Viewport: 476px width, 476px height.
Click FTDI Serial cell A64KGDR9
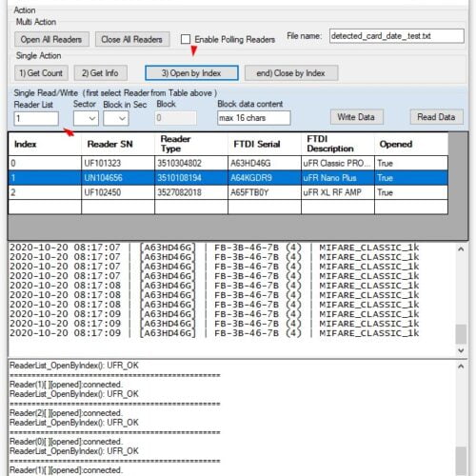[265, 178]
